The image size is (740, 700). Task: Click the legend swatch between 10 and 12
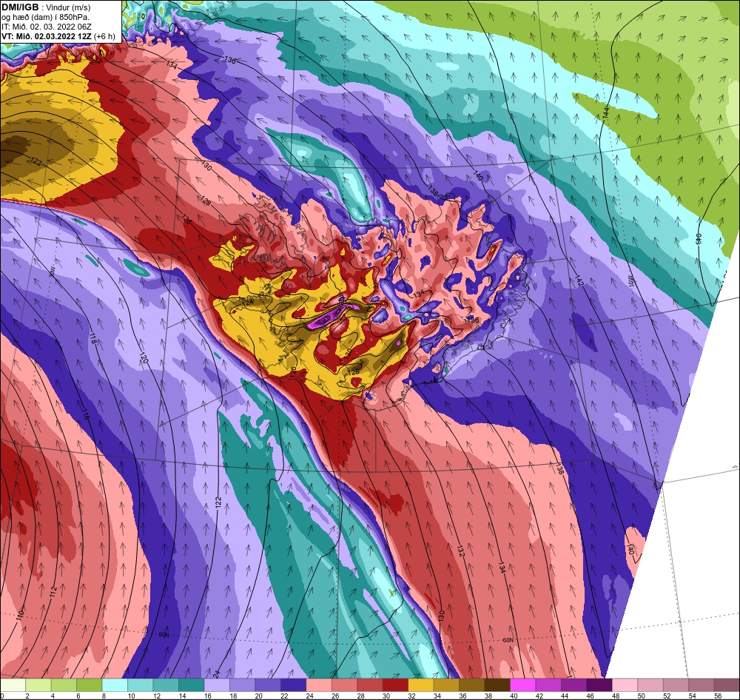141,685
